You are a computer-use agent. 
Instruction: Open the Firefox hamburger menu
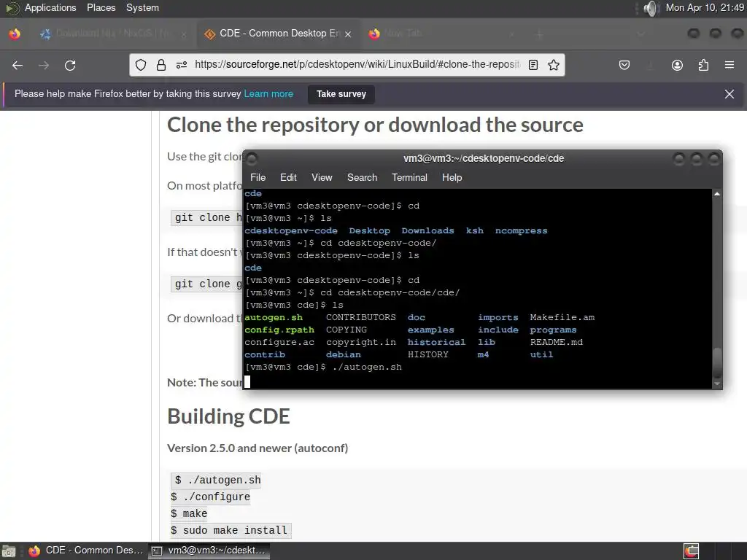pos(729,65)
